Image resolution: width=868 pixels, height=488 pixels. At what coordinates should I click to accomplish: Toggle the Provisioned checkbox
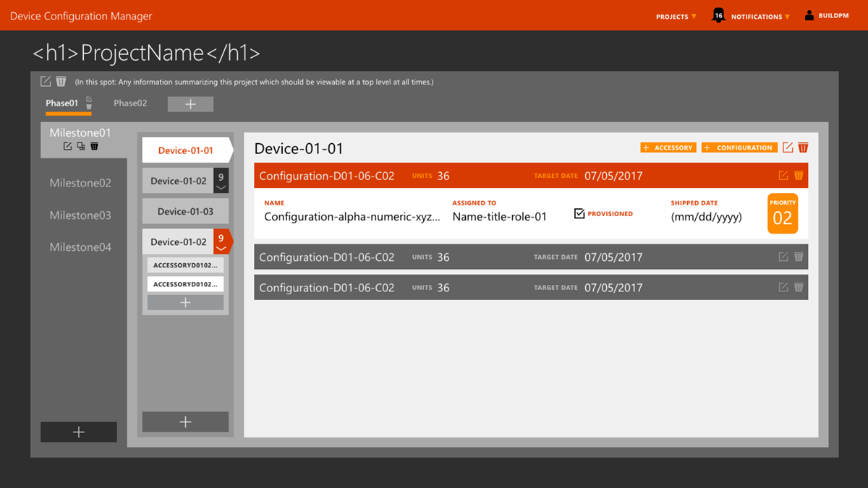point(579,214)
